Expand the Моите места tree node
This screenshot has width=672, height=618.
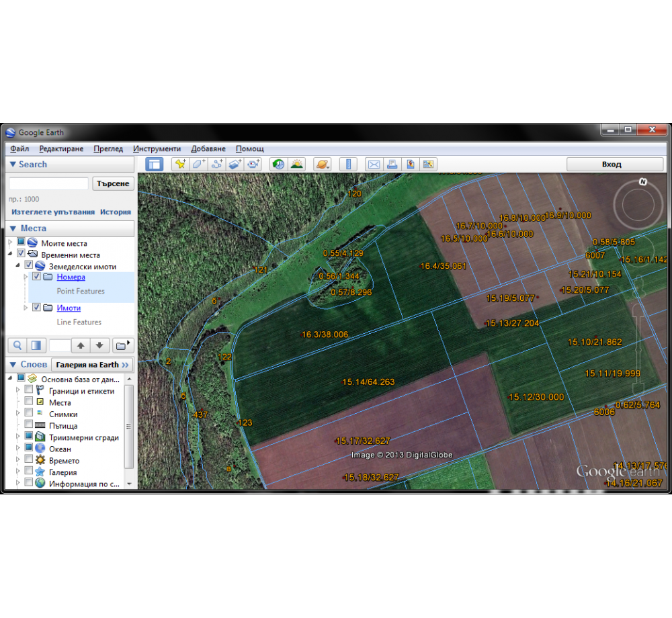click(11, 242)
